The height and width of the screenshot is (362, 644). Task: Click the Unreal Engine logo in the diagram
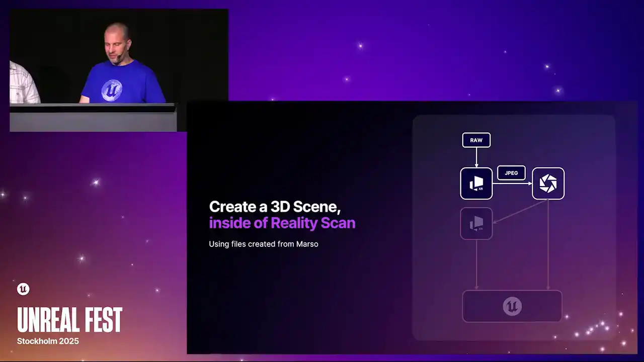click(x=512, y=306)
